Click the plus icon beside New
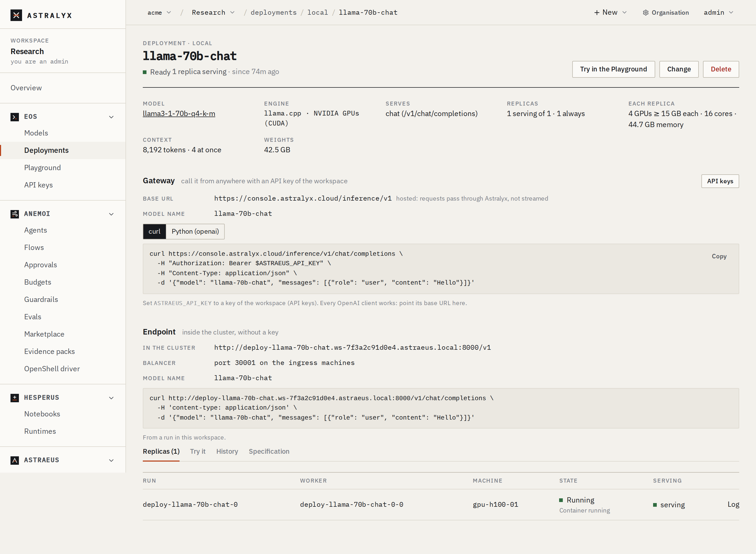756x554 pixels. (x=597, y=13)
